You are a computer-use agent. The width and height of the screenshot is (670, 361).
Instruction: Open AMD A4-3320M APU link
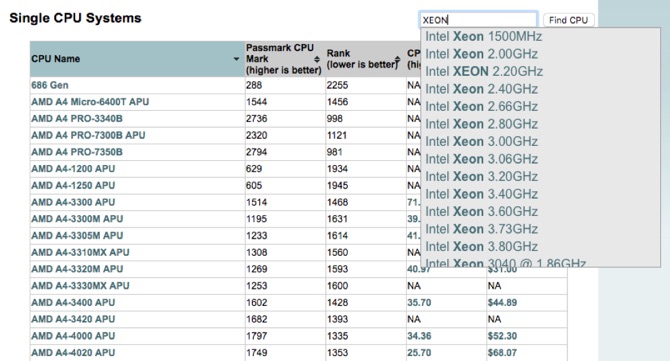[x=77, y=269]
